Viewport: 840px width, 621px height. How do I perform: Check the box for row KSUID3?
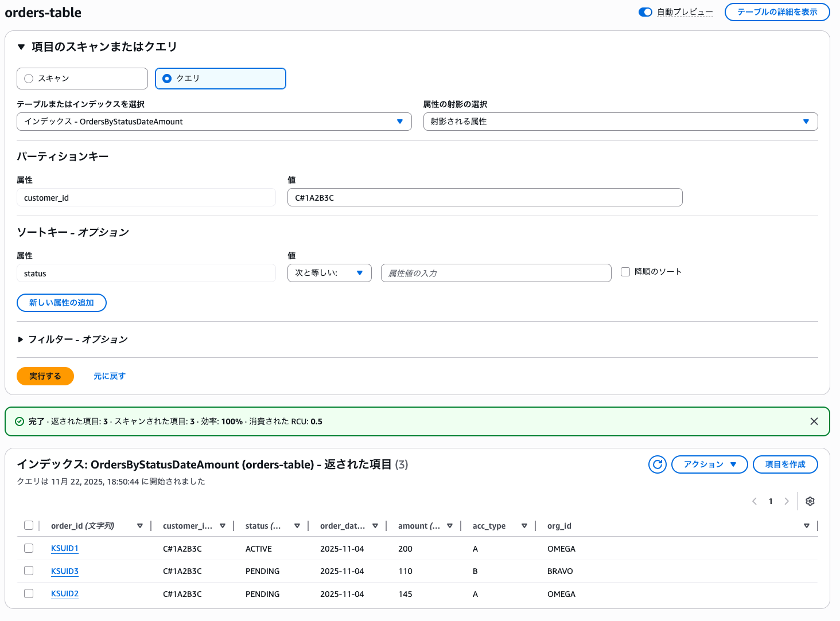29,571
